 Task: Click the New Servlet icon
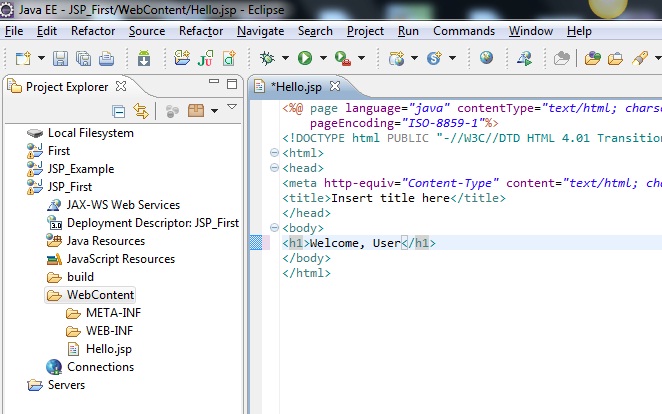pyautogui.click(x=434, y=58)
